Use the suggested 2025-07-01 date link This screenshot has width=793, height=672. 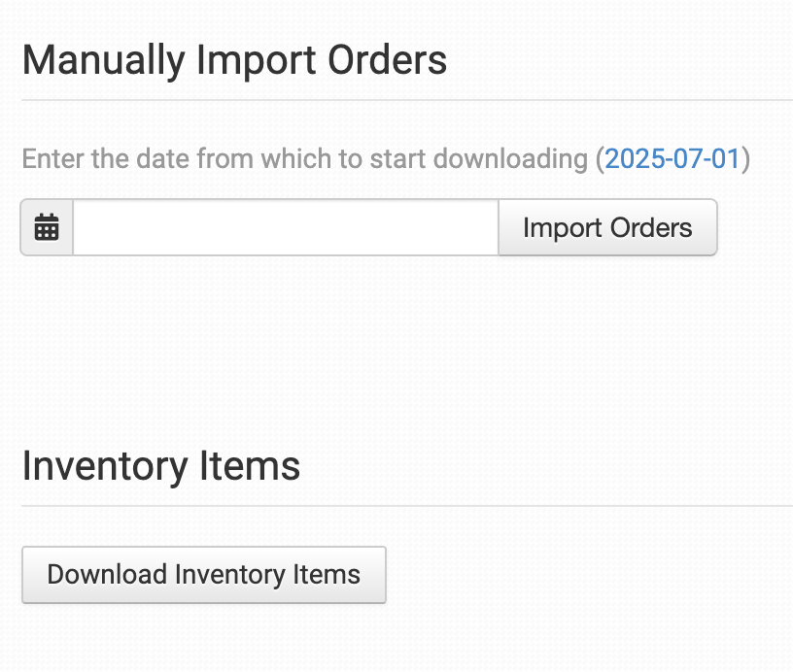(672, 158)
